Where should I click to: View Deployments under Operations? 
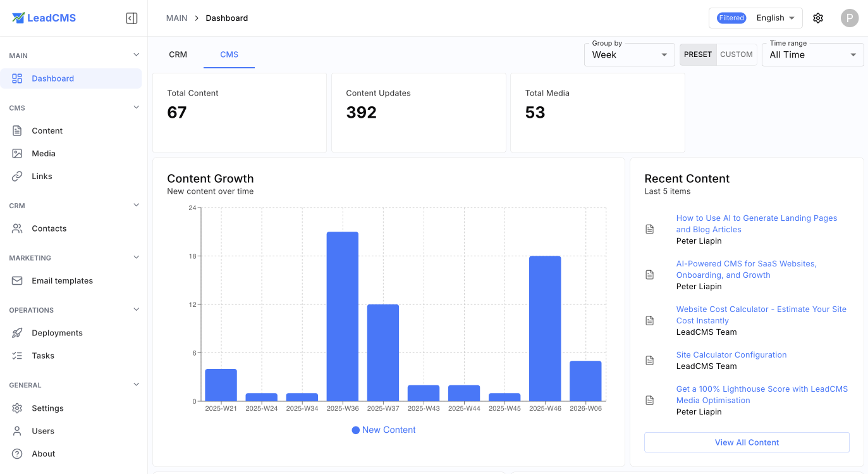click(57, 332)
